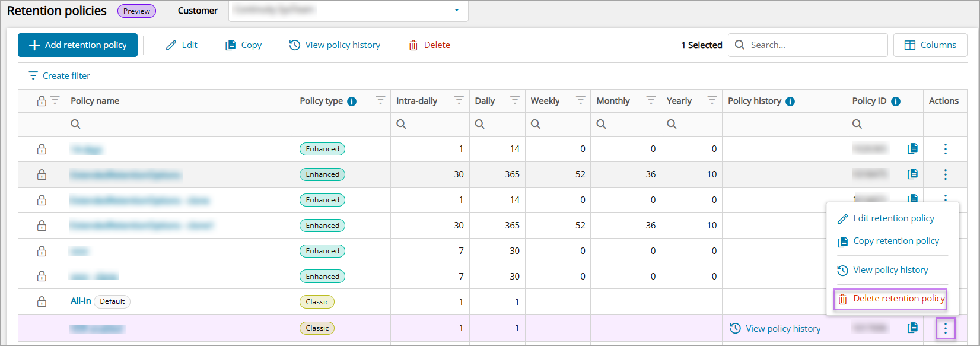Open the Policy type column filter
Screen dimensions: 980x346
pos(380,100)
